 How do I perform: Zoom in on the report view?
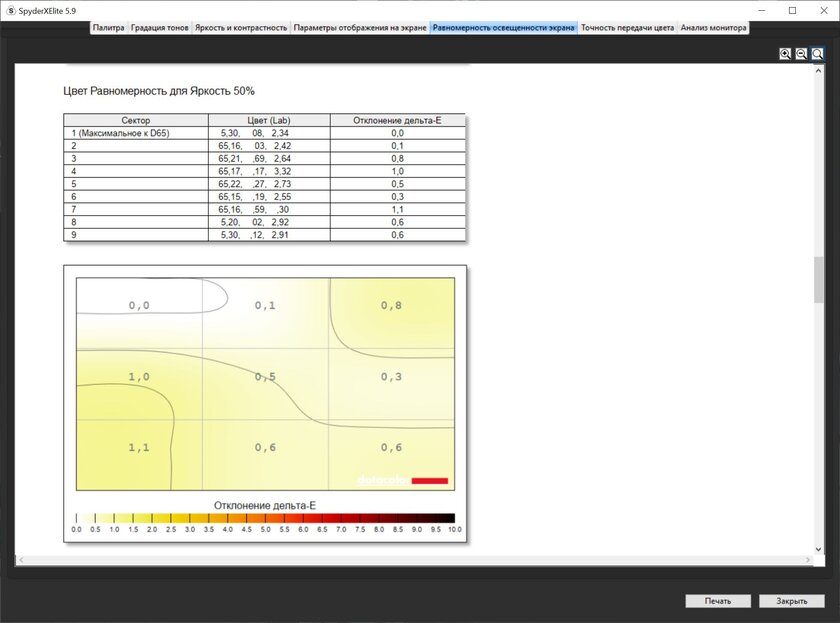click(785, 54)
